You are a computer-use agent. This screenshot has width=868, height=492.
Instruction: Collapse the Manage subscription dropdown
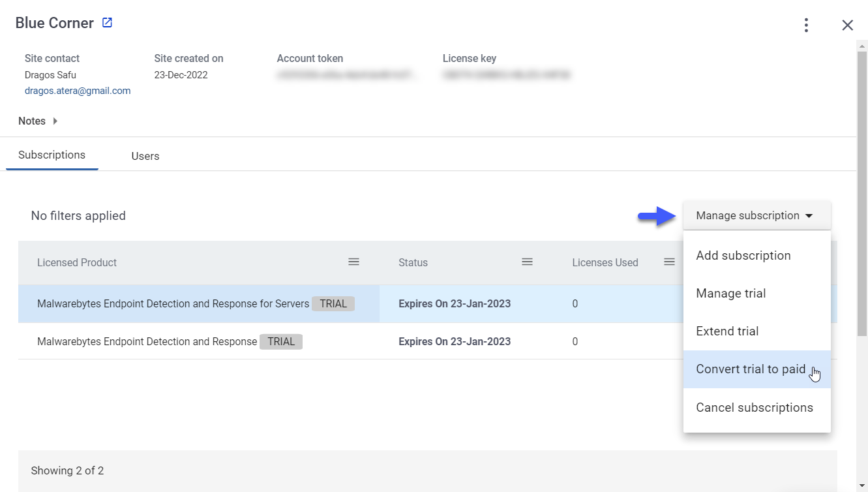click(x=756, y=215)
